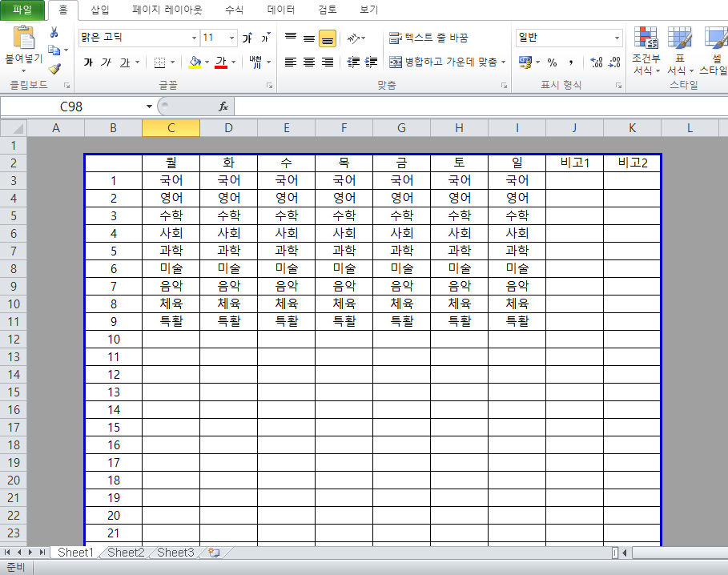Switch to 페이지 레이아웃 tab
Screen dimensions: 728x575
click(167, 10)
